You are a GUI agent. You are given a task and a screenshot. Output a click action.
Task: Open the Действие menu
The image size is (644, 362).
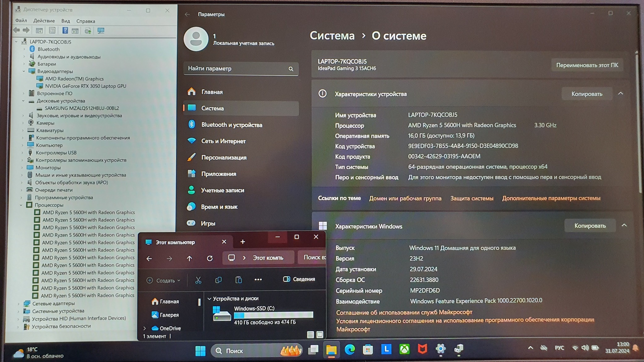coord(44,21)
